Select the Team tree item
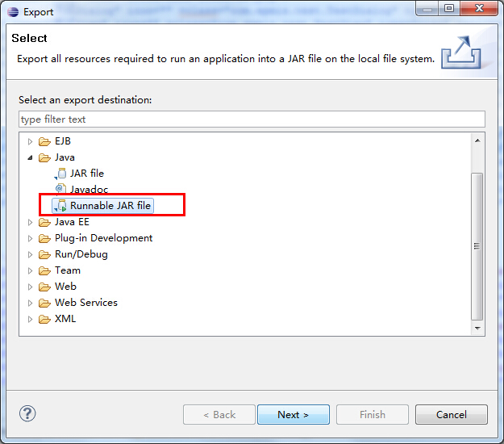This screenshot has width=504, height=444. click(x=68, y=270)
